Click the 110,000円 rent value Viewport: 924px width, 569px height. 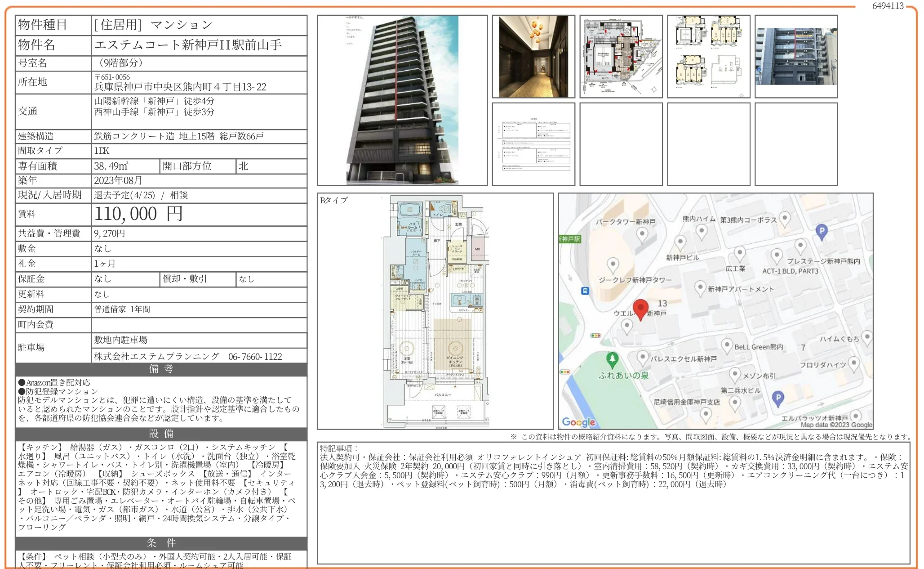click(138, 214)
